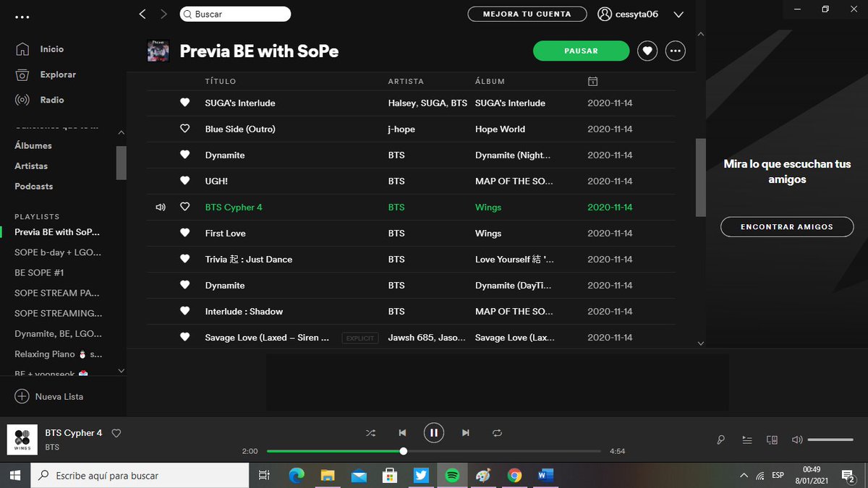Image resolution: width=868 pixels, height=488 pixels.
Task: Mute with the volume speaker icon
Action: pyautogui.click(x=797, y=440)
